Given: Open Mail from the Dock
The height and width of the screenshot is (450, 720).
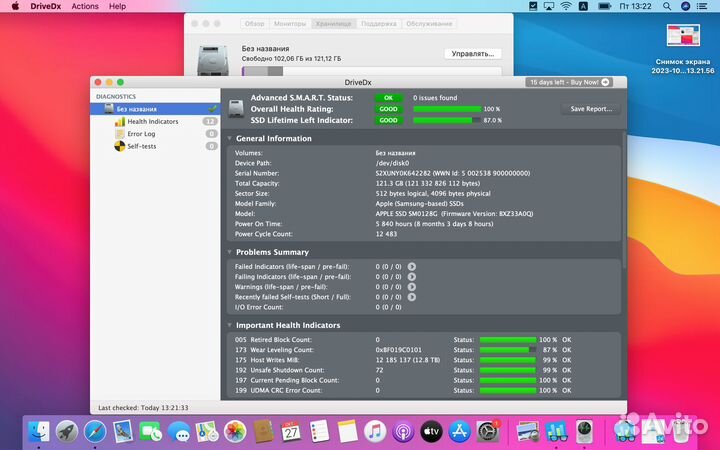Looking at the screenshot, I should point(123,432).
